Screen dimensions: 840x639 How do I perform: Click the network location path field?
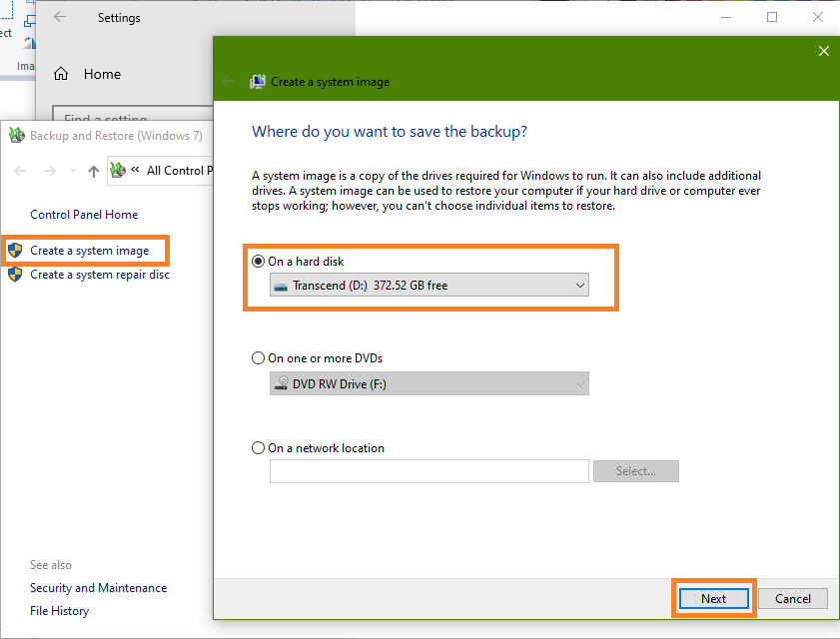coord(429,471)
